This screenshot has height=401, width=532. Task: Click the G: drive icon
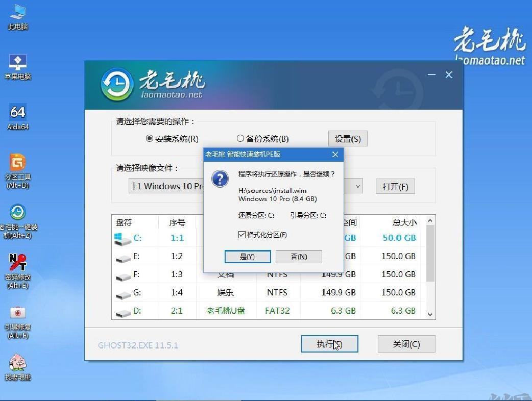(x=123, y=295)
